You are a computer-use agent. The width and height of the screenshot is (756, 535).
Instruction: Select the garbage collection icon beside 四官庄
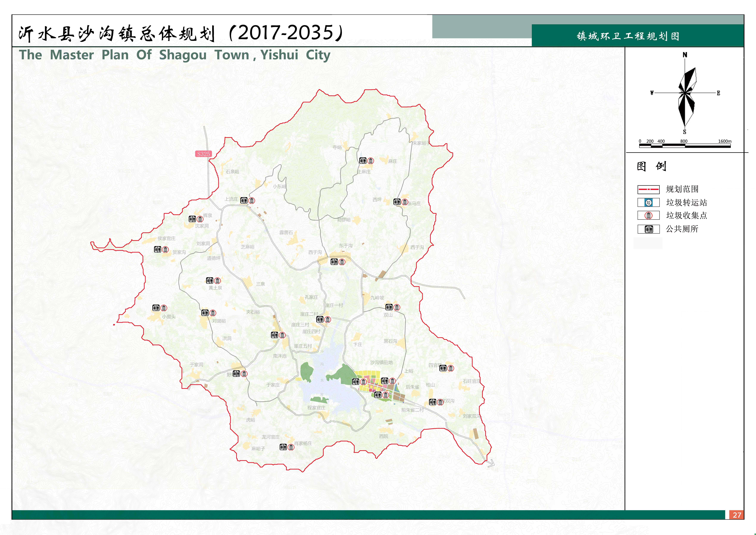[x=451, y=368]
